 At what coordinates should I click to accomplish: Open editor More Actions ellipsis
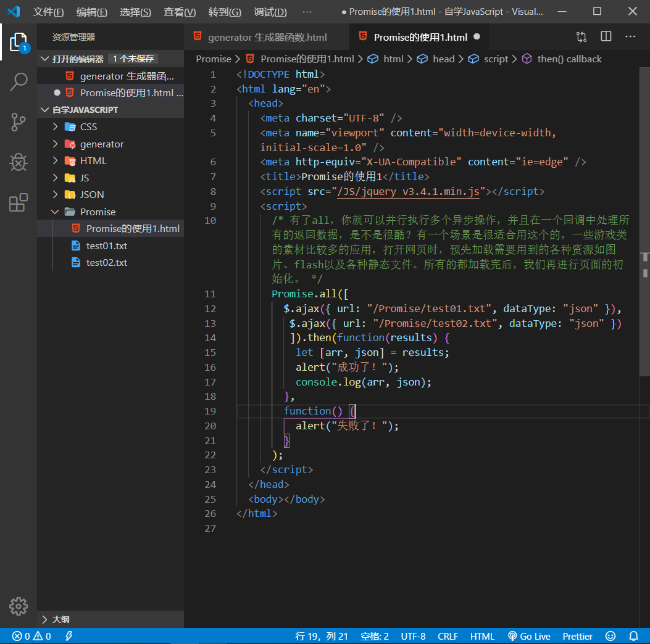pyautogui.click(x=630, y=36)
